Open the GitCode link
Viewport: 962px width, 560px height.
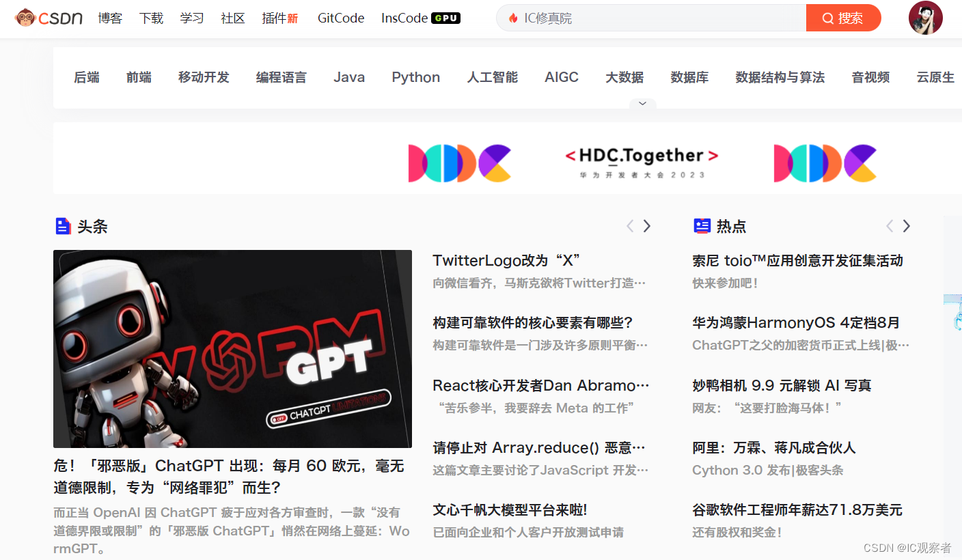pos(341,18)
